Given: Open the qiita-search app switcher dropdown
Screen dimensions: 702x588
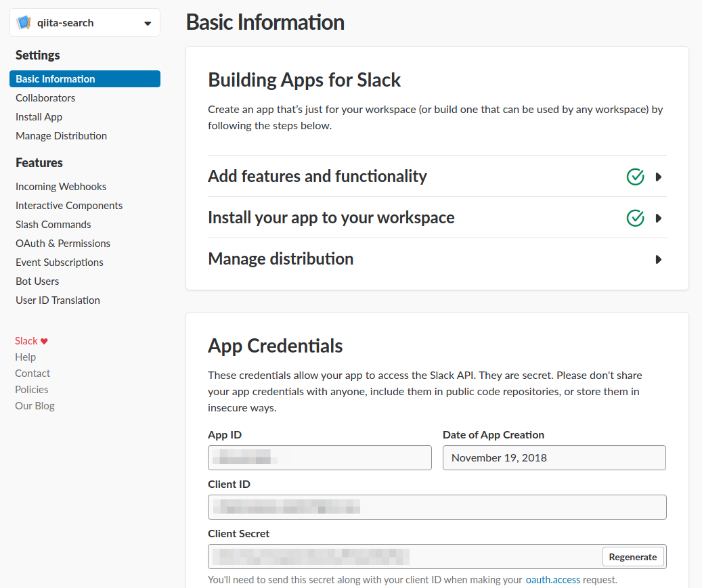Looking at the screenshot, I should pos(85,22).
